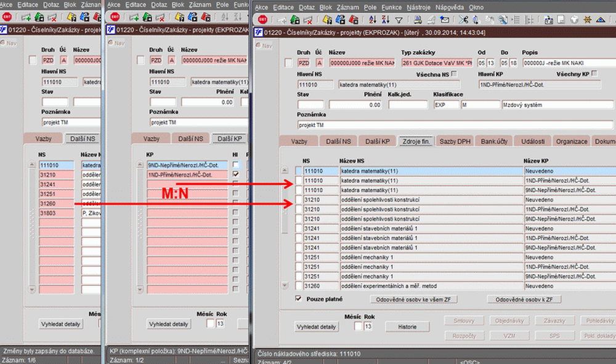Click red cancel-query icon in right window
Screen dimensions: 616x364
[354, 19]
